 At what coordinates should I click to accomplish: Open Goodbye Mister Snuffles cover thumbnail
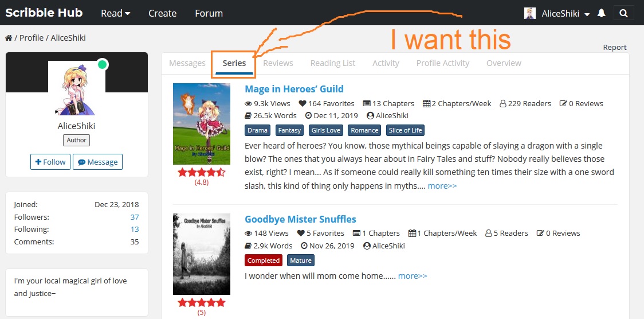pyautogui.click(x=202, y=254)
